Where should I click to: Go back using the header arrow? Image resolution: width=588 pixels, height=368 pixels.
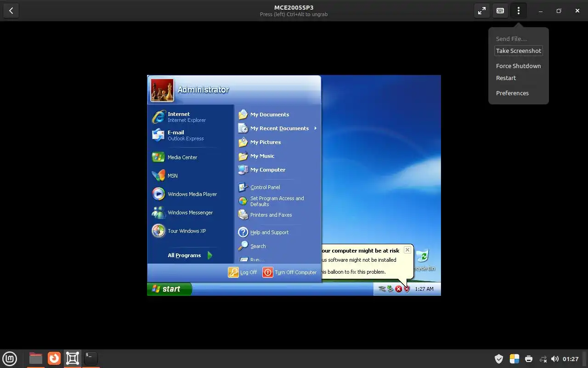(11, 11)
